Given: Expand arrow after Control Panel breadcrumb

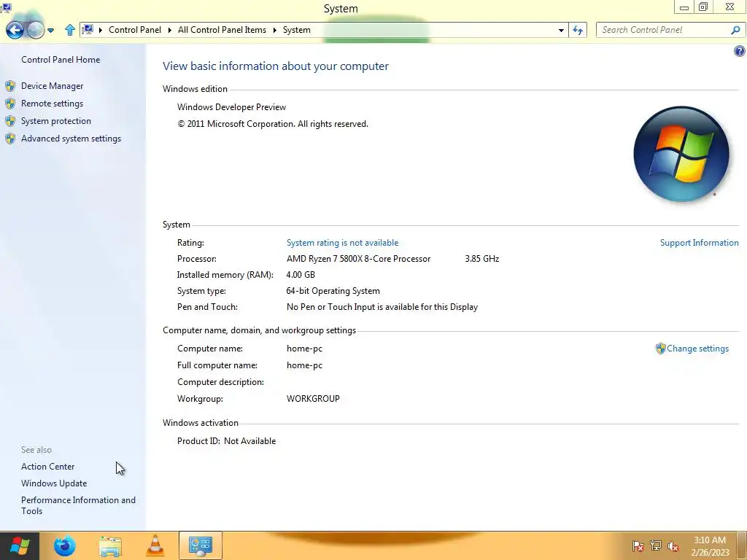Looking at the screenshot, I should (x=169, y=30).
